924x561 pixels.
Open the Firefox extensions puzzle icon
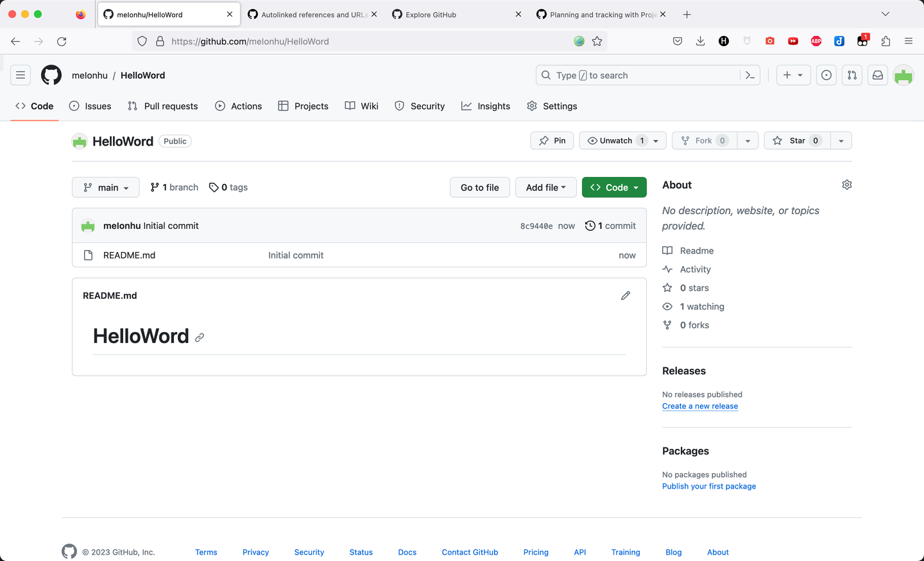pyautogui.click(x=886, y=41)
